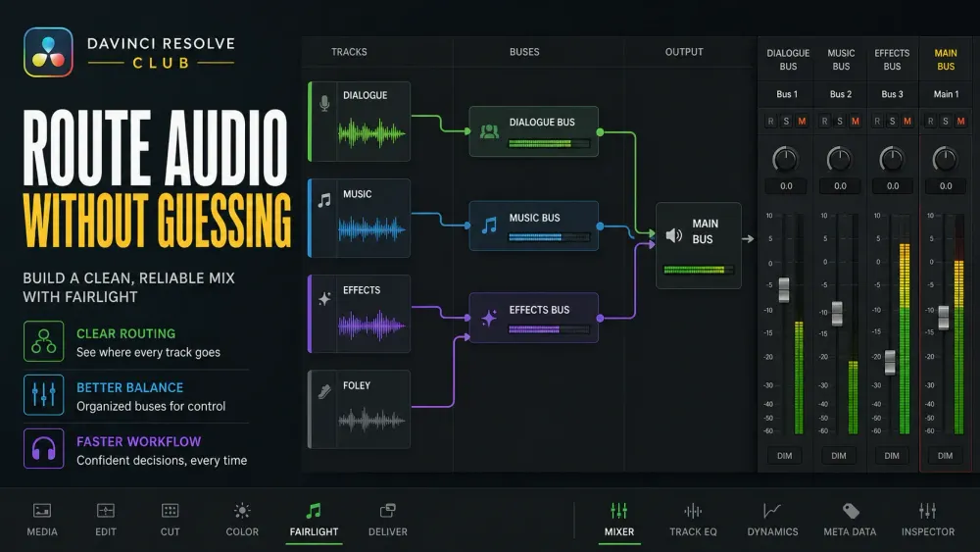Mute the Effects Bus channel
The width and height of the screenshot is (980, 552).
907,122
